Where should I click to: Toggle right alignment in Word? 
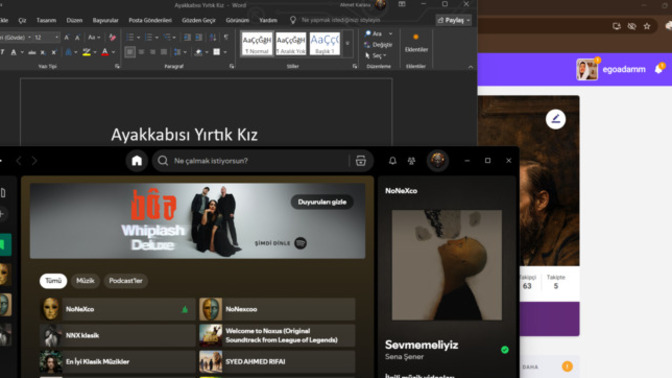point(153,52)
